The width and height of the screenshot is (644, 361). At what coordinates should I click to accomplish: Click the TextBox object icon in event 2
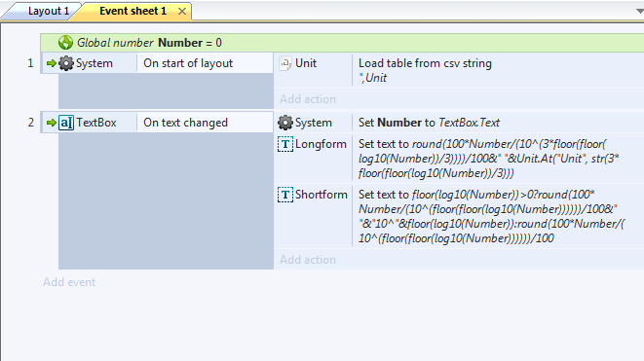[65, 123]
